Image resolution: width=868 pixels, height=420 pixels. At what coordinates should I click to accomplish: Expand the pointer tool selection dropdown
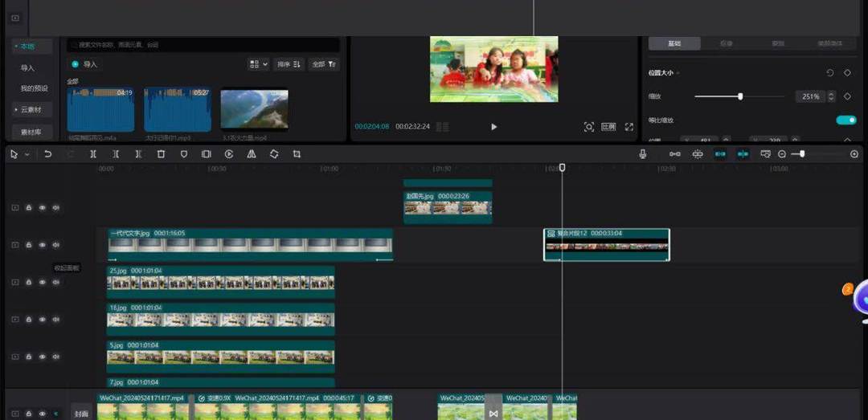27,154
